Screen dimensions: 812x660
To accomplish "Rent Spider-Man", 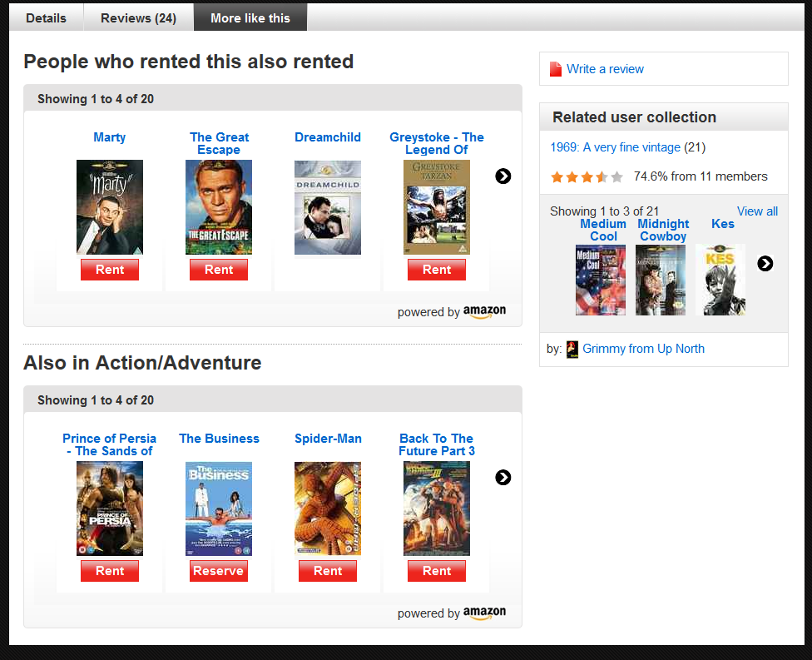I will coord(328,571).
